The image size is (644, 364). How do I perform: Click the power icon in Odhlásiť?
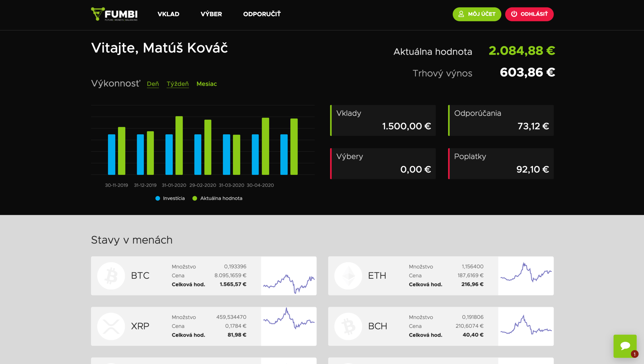click(514, 14)
